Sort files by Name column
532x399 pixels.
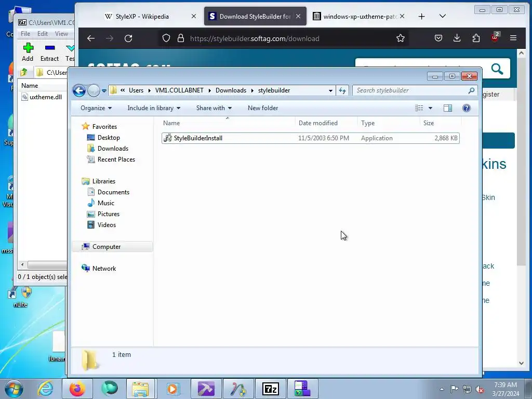[228, 123]
